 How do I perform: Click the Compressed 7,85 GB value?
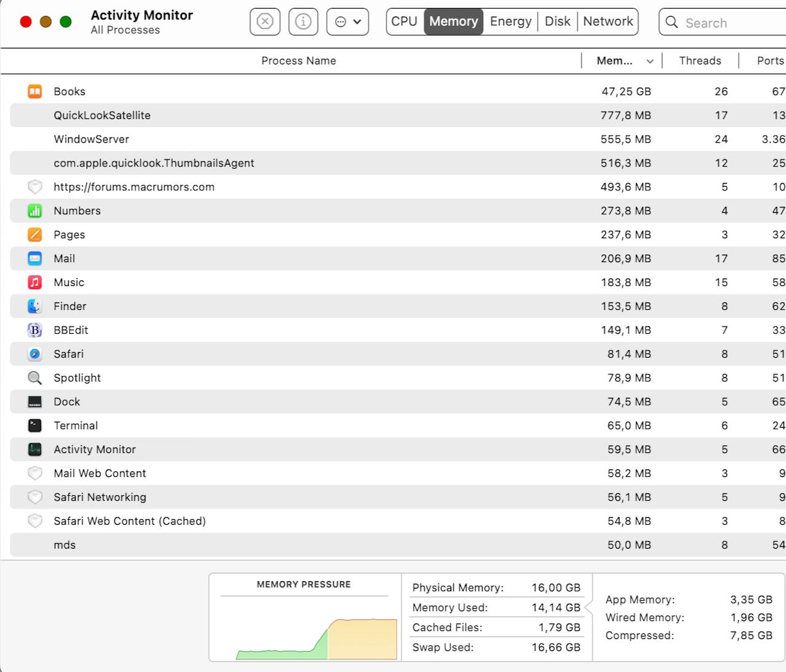tap(751, 635)
